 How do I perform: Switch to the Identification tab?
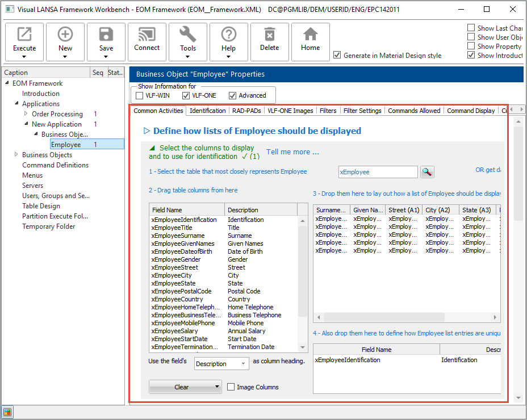(208, 111)
